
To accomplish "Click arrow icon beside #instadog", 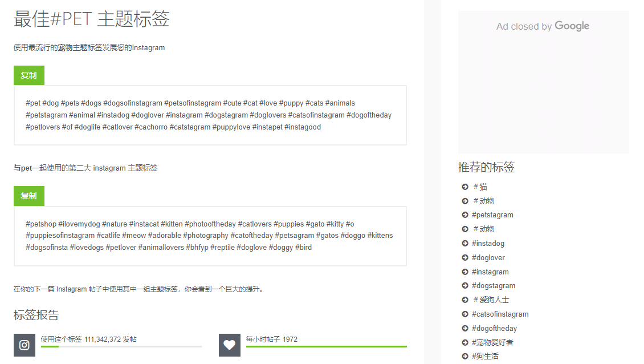I will (465, 243).
